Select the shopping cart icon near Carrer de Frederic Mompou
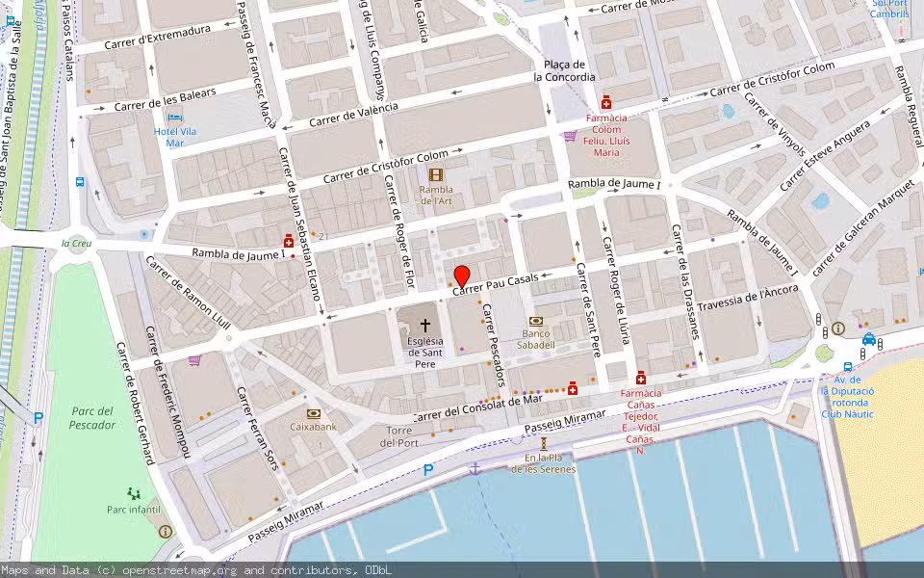924x578 pixels. pos(194,359)
